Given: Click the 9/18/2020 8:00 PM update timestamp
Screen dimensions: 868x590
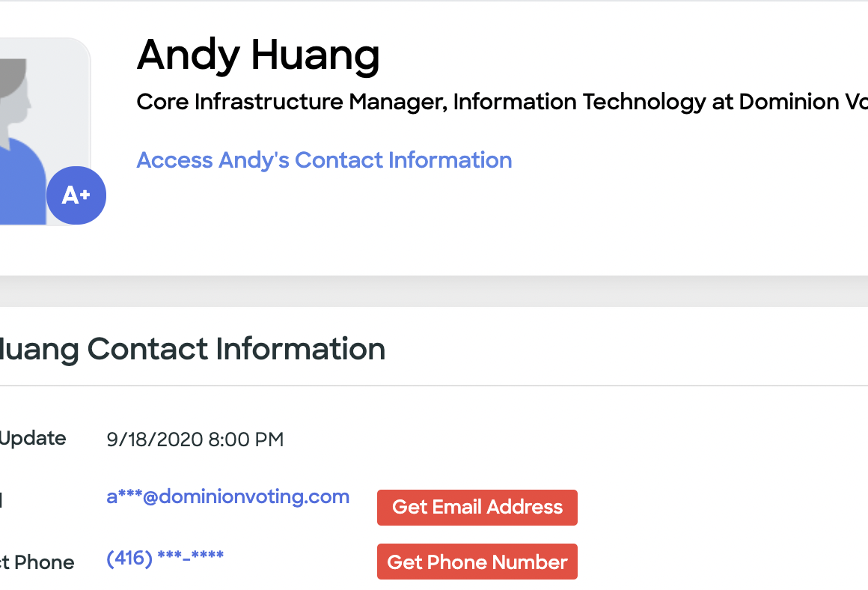Looking at the screenshot, I should coord(195,440).
